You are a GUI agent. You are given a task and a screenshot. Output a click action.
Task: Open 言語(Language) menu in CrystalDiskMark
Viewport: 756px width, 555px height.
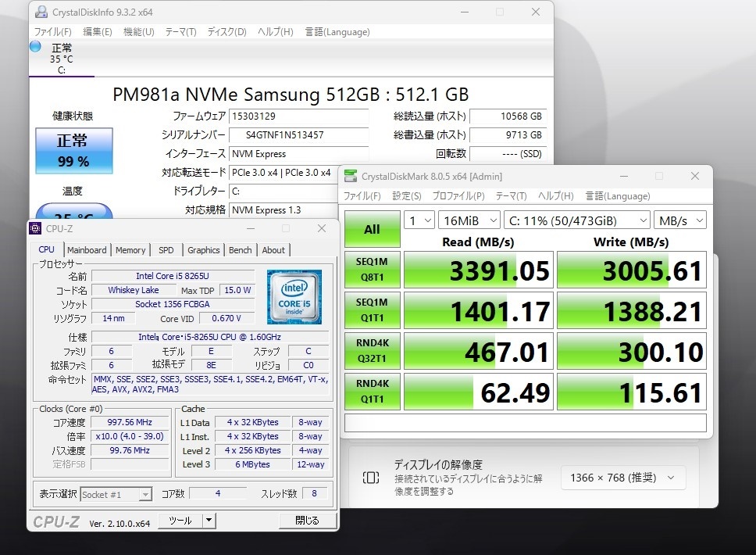point(618,196)
